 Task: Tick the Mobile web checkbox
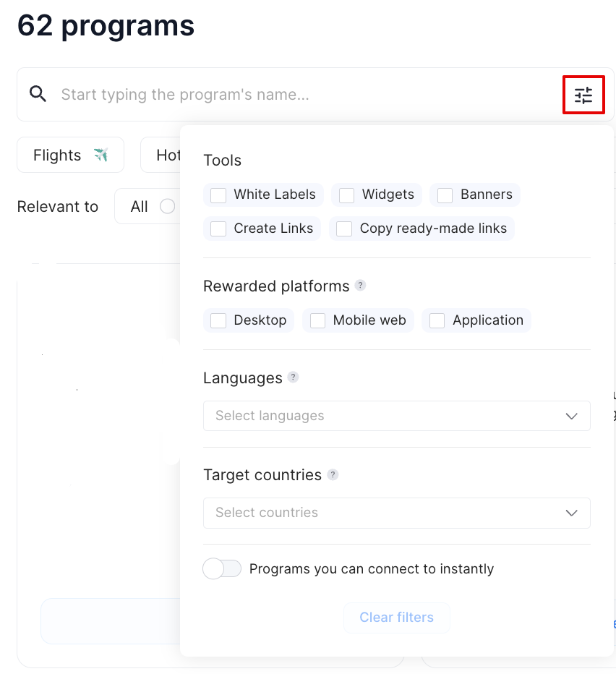click(318, 321)
